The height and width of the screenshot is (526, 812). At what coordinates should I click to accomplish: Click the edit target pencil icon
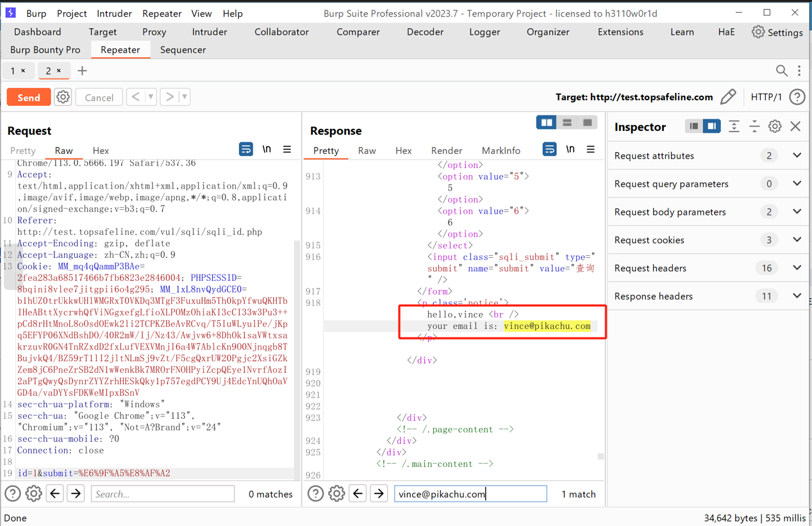(x=728, y=97)
